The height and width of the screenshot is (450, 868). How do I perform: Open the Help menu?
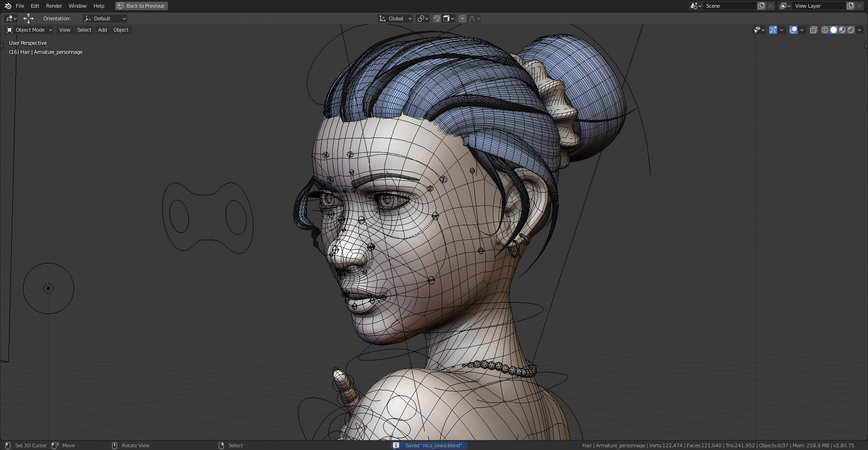[x=99, y=6]
